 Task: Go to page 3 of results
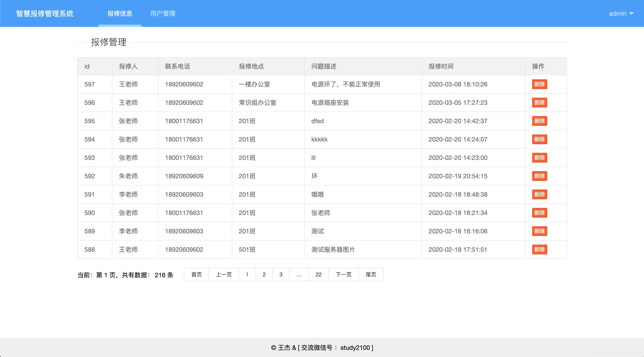(281, 274)
